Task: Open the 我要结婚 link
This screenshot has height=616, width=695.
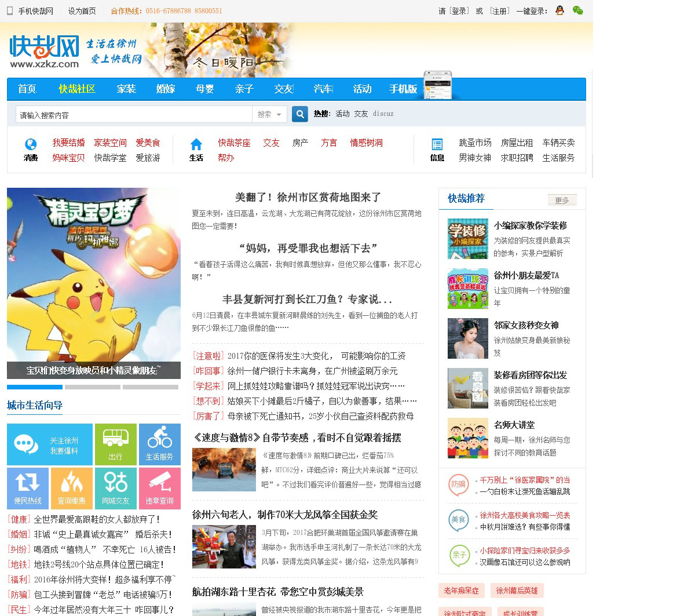Action: (69, 143)
